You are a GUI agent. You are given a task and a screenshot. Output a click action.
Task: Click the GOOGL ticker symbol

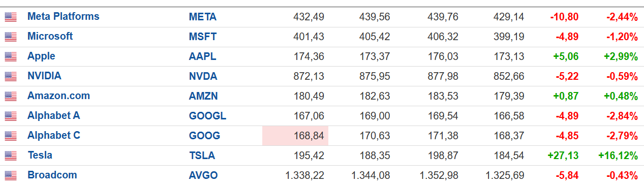pyautogui.click(x=207, y=116)
